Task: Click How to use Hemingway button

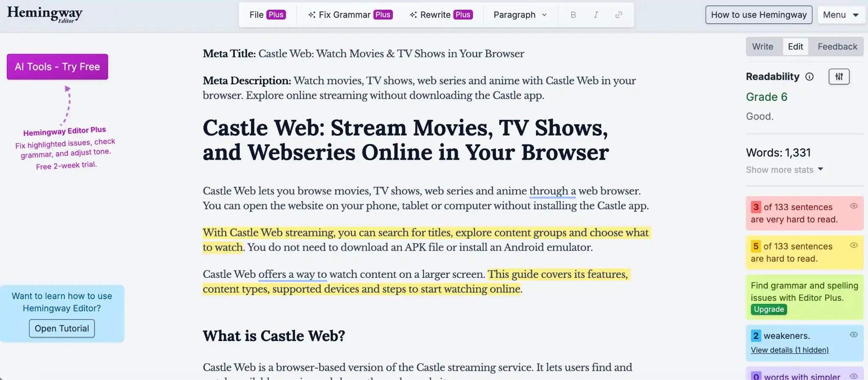Action: coord(759,15)
